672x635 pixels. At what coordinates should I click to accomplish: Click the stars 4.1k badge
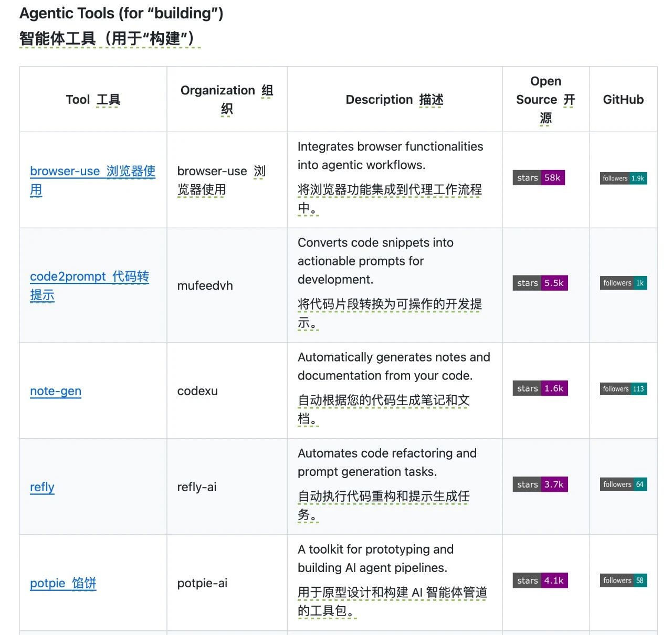click(x=540, y=581)
